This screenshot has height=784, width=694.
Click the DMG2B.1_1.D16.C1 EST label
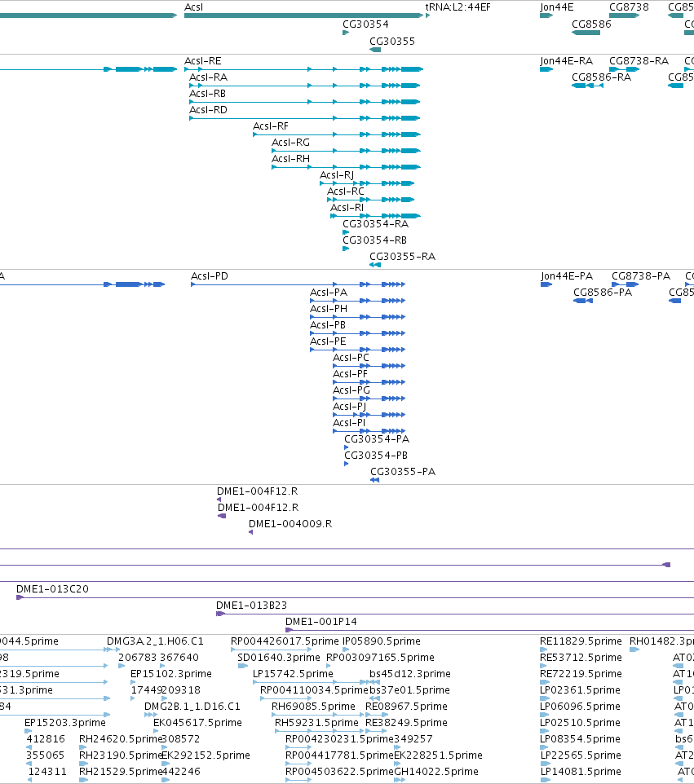point(192,707)
